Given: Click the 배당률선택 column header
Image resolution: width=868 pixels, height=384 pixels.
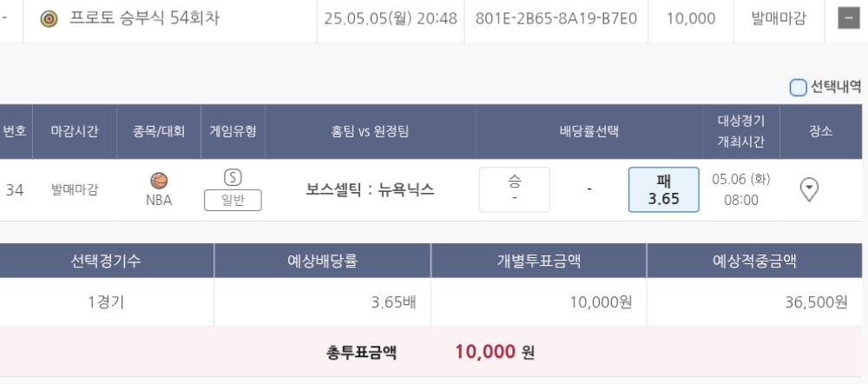Looking at the screenshot, I should coord(589,131).
